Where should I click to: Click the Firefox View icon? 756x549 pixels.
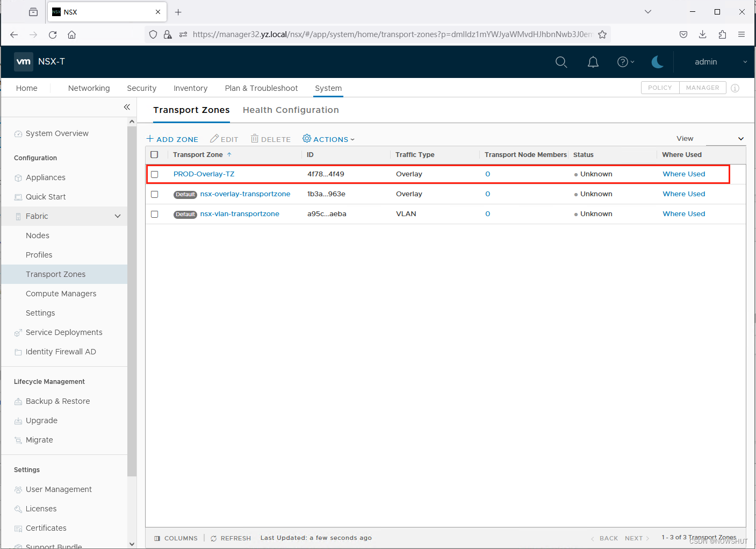[x=33, y=12]
